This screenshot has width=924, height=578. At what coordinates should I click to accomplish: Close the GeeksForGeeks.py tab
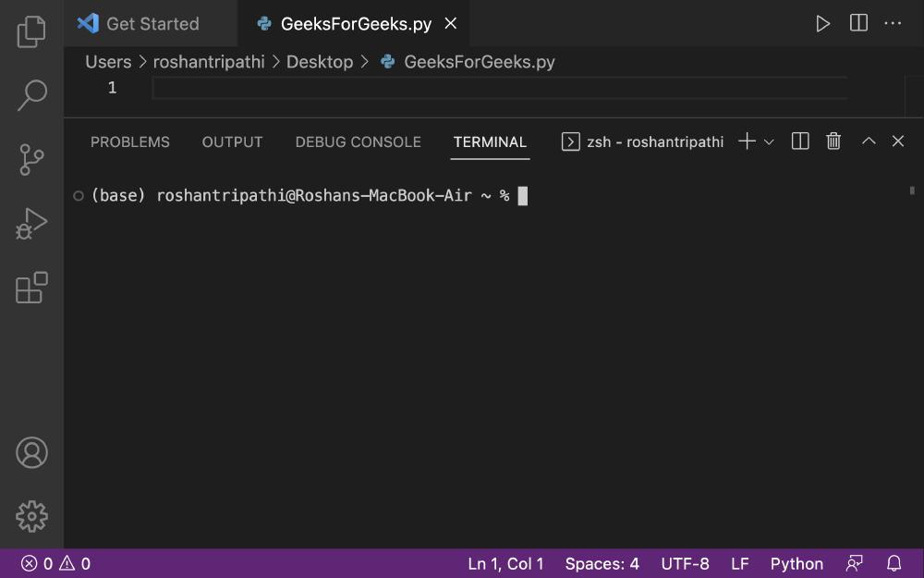point(450,23)
